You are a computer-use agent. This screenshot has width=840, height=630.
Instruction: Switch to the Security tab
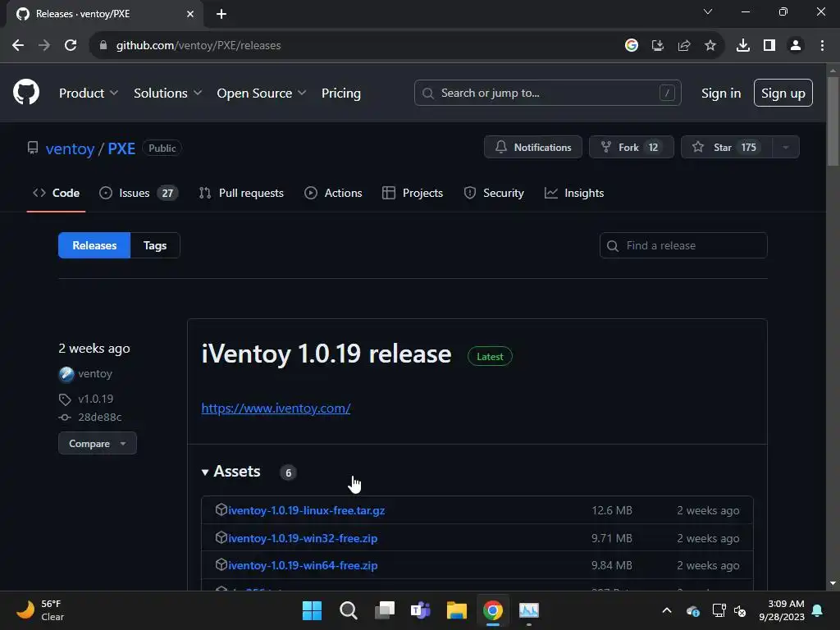coord(494,193)
